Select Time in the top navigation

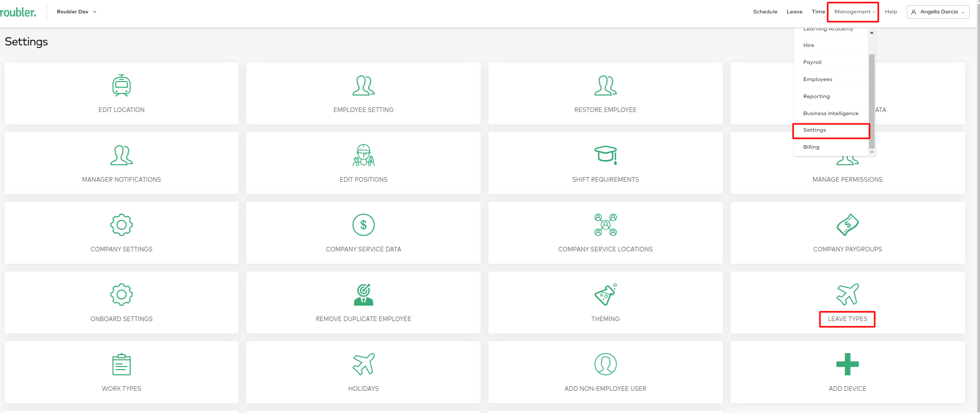point(818,12)
